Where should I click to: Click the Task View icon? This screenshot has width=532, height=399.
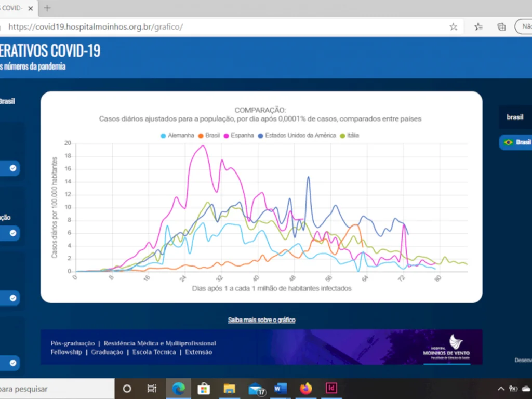[x=152, y=388]
